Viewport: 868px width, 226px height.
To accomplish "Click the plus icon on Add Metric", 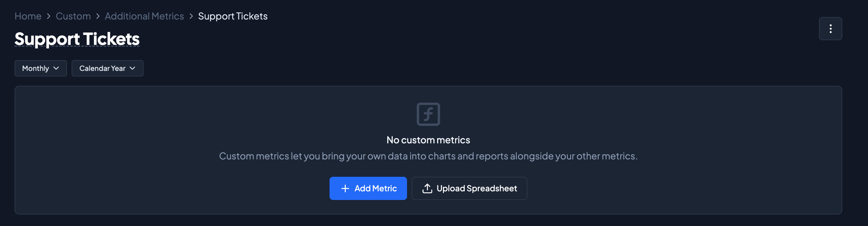I will [345, 188].
